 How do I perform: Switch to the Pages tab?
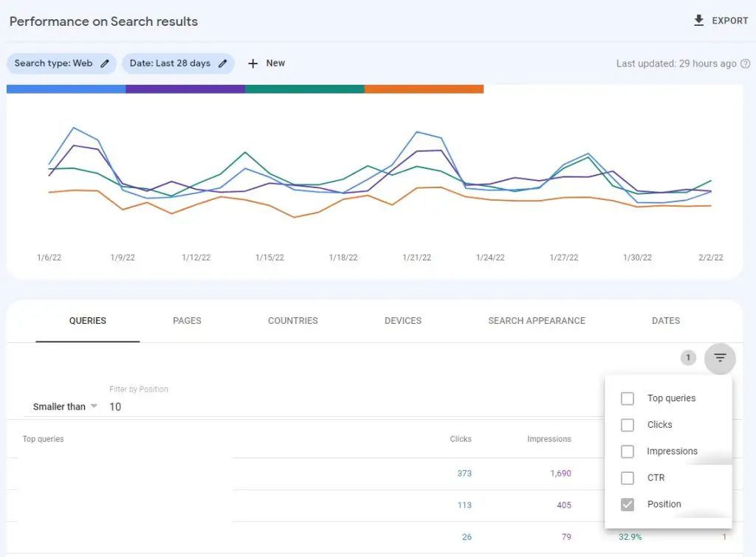point(187,321)
